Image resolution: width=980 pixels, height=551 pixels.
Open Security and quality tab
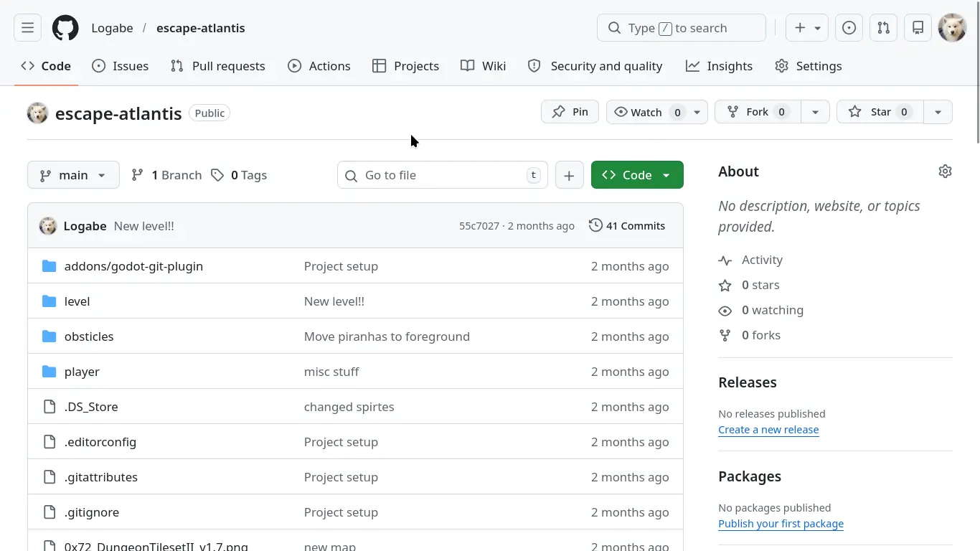[x=595, y=66]
